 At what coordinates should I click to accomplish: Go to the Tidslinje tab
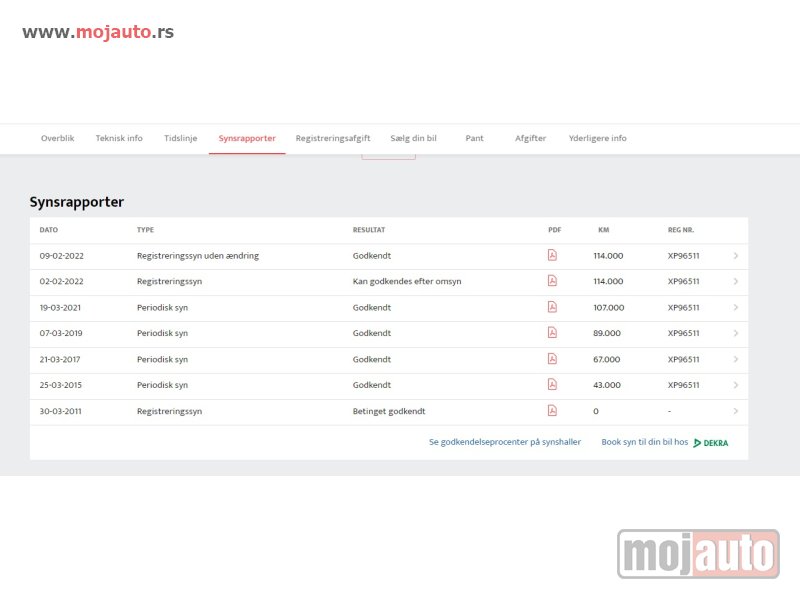pyautogui.click(x=181, y=138)
